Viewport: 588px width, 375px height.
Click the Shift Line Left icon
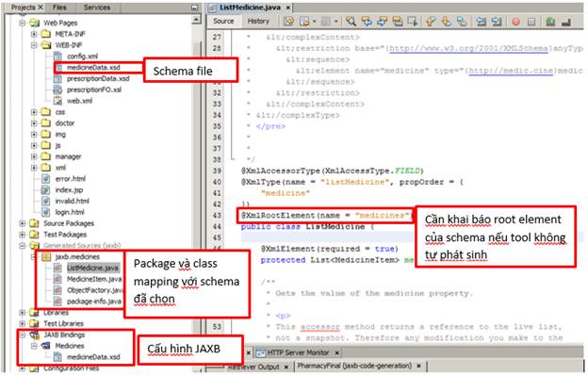pyautogui.click(x=482, y=22)
